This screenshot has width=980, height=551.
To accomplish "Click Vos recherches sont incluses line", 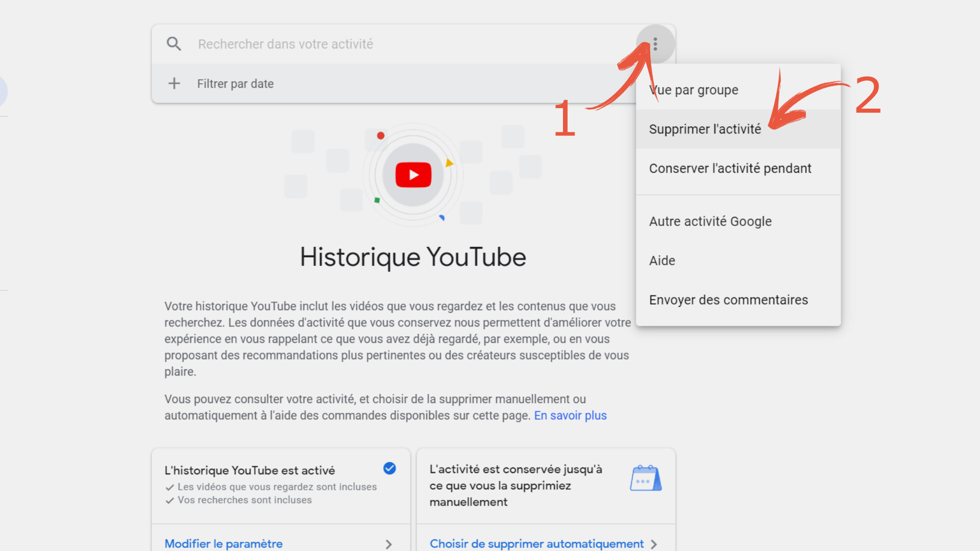I will coord(244,500).
